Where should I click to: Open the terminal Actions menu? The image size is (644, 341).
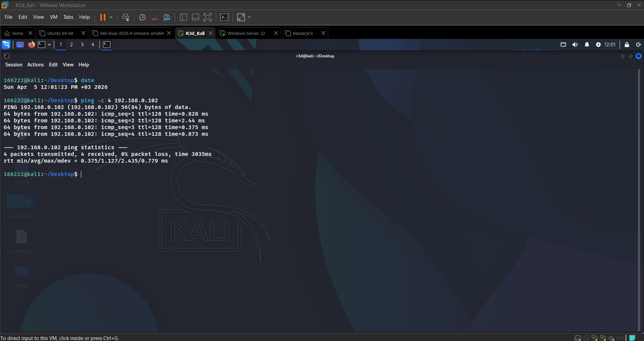[36, 65]
